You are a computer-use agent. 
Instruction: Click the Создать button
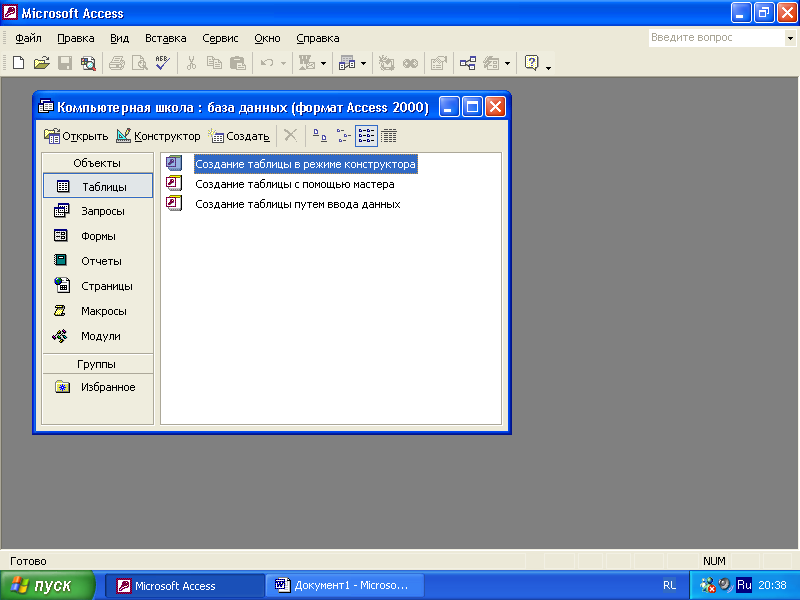click(239, 136)
